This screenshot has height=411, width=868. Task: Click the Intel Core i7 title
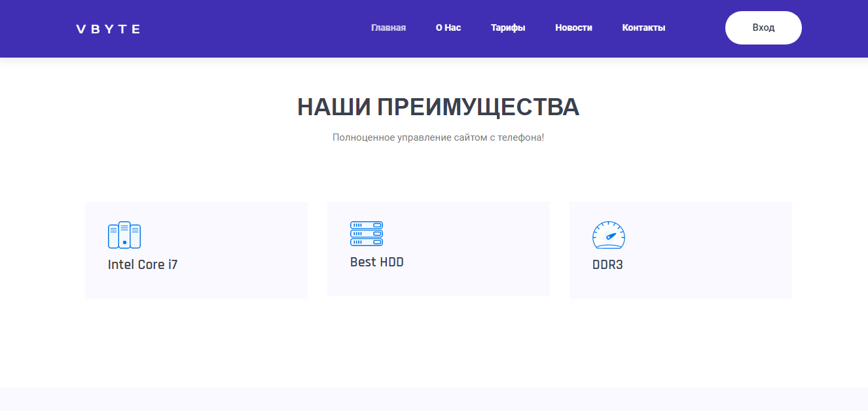click(x=143, y=265)
